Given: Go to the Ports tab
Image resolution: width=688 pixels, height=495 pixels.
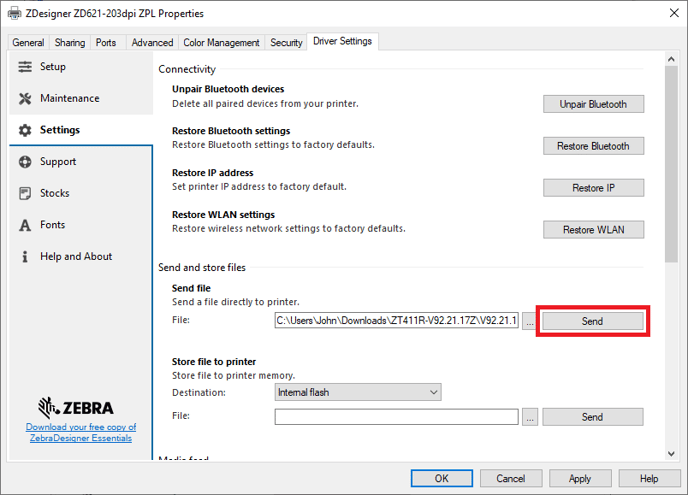Looking at the screenshot, I should (106, 43).
